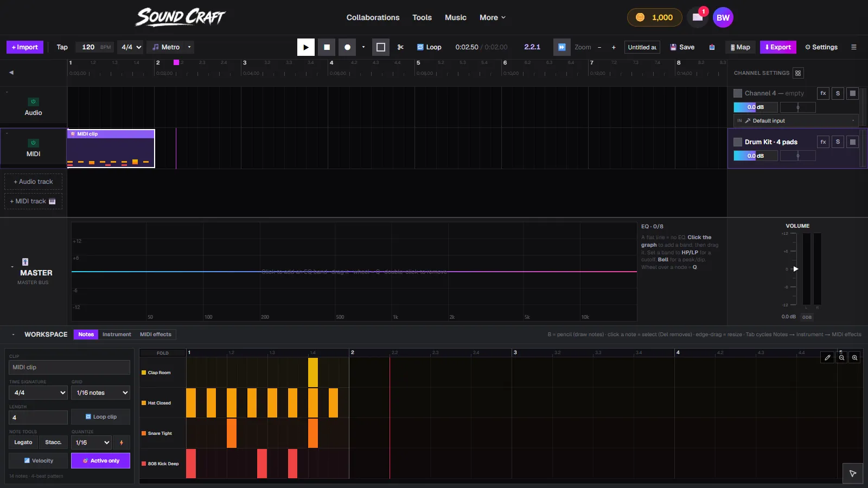This screenshot has height=488, width=868.
Task: Zoom in with the plus button
Action: [614, 47]
